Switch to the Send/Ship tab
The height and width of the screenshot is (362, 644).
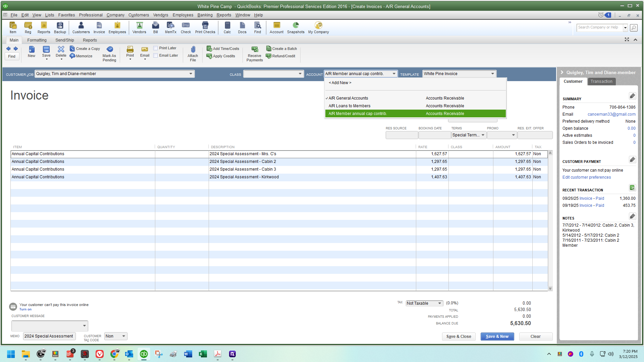click(65, 40)
